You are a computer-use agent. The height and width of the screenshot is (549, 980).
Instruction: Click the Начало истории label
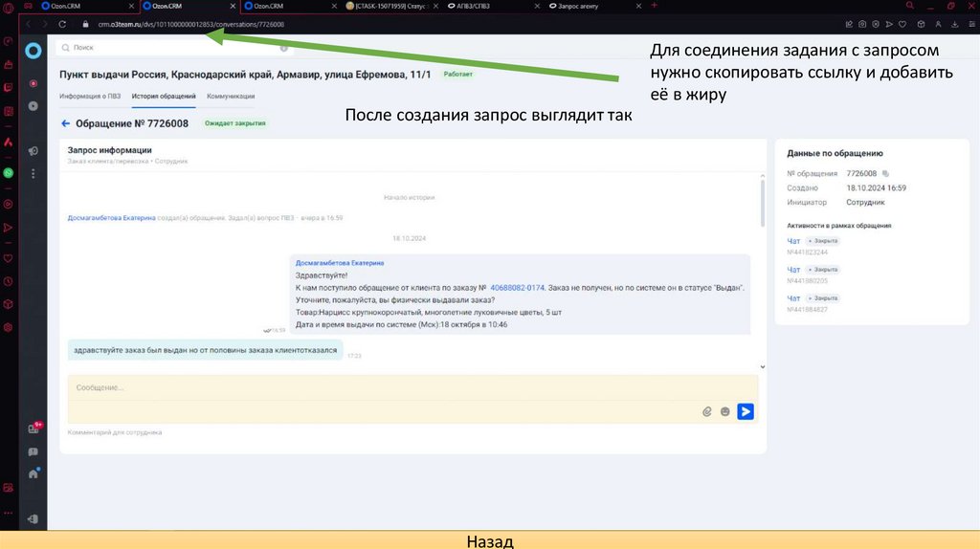click(x=409, y=197)
